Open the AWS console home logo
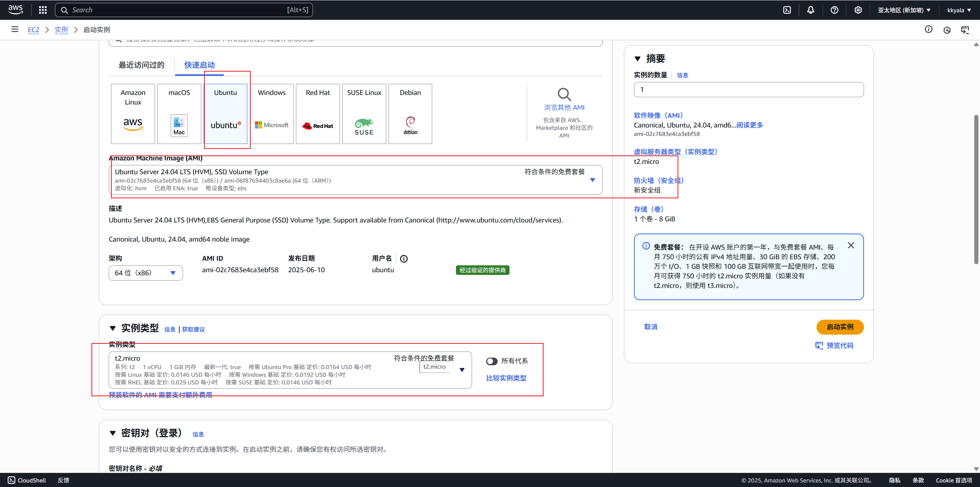Viewport: 980px width, 487px height. pos(15,10)
